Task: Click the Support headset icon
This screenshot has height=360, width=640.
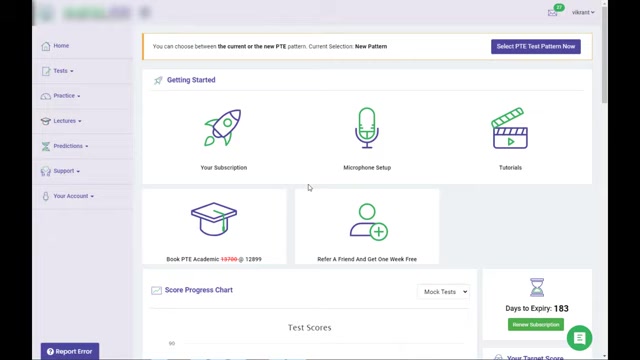Action: point(46,171)
